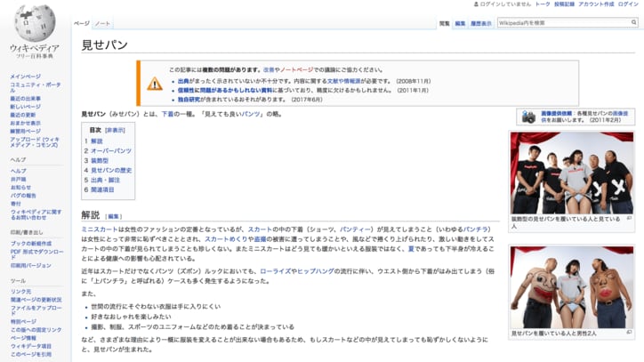Click the camera image-request icon
Viewport: 644px width, 362px height.
pos(528,117)
